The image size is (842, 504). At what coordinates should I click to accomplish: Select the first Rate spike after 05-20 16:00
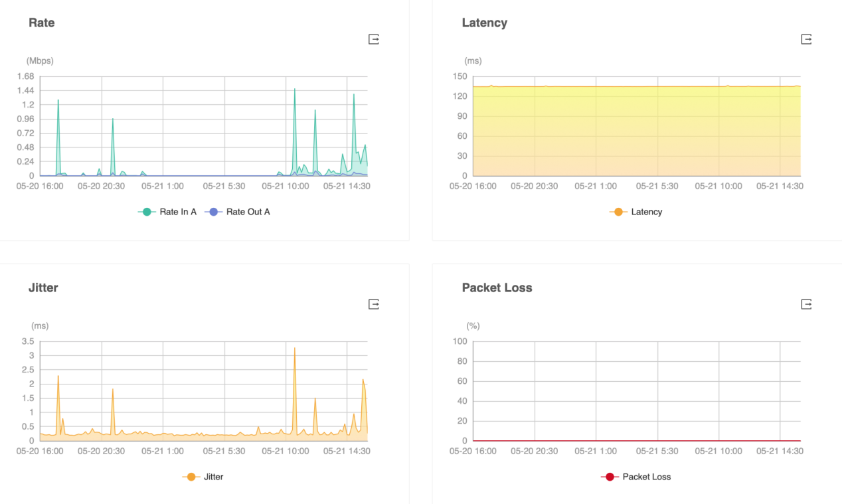pos(58,101)
